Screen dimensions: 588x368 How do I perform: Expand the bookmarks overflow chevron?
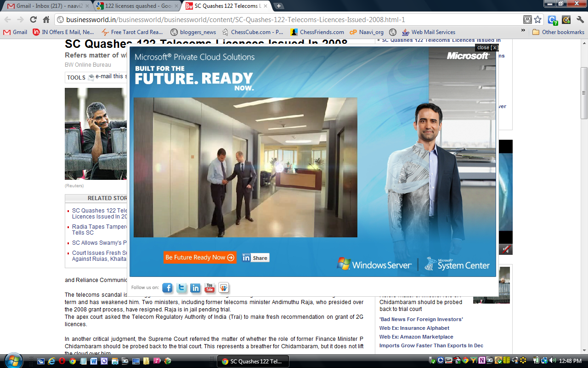523,31
